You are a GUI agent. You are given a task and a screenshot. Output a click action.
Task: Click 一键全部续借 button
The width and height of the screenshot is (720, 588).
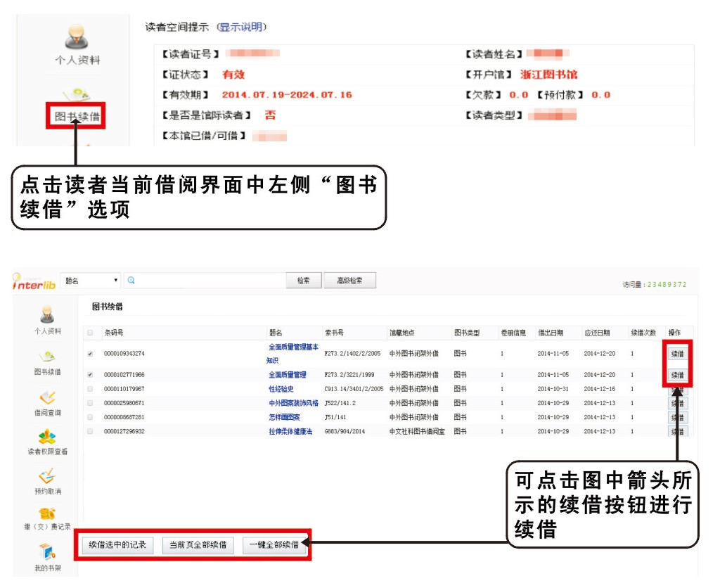point(274,544)
